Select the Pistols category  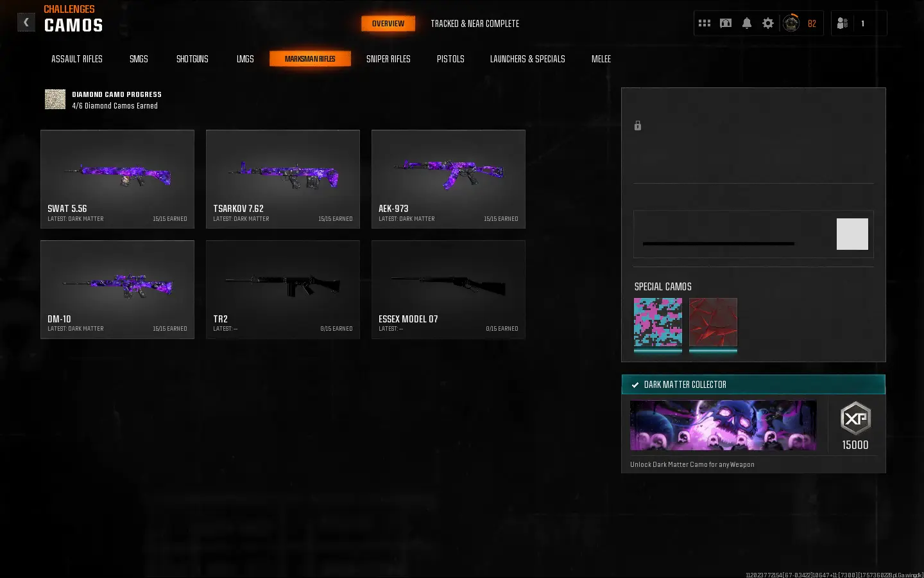(450, 59)
